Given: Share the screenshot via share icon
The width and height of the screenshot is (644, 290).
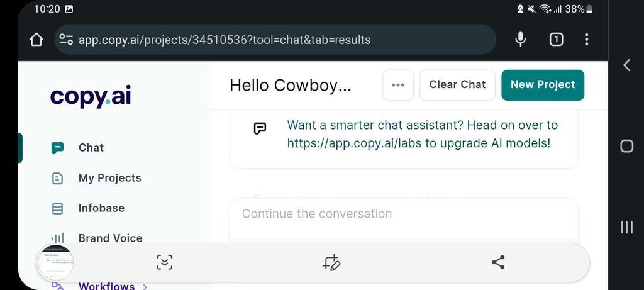Looking at the screenshot, I should pyautogui.click(x=498, y=262).
